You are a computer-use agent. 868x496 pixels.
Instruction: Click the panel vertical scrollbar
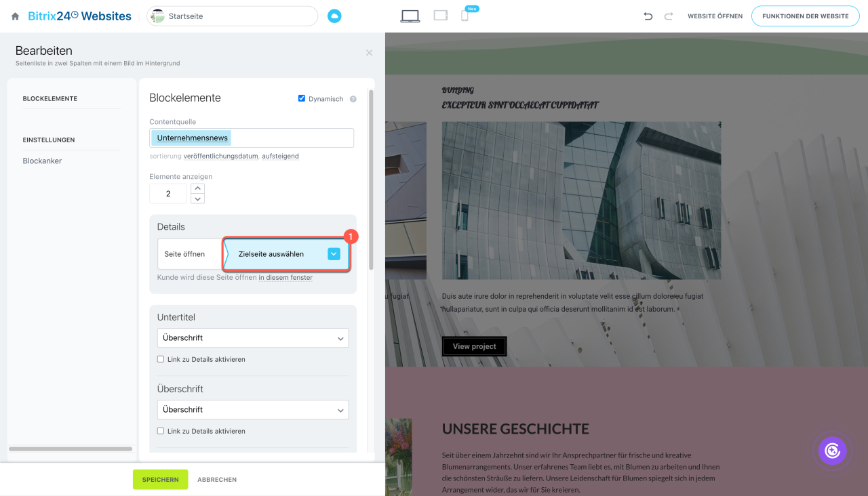tap(371, 180)
